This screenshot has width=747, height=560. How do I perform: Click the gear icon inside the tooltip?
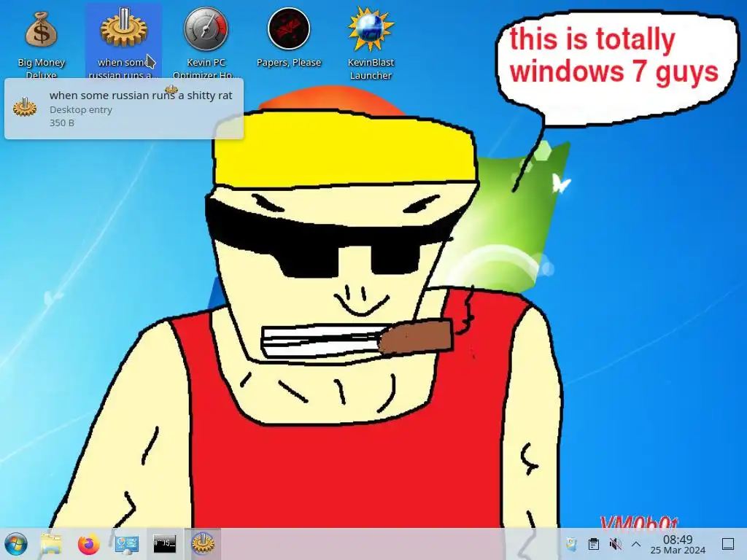pyautogui.click(x=25, y=106)
